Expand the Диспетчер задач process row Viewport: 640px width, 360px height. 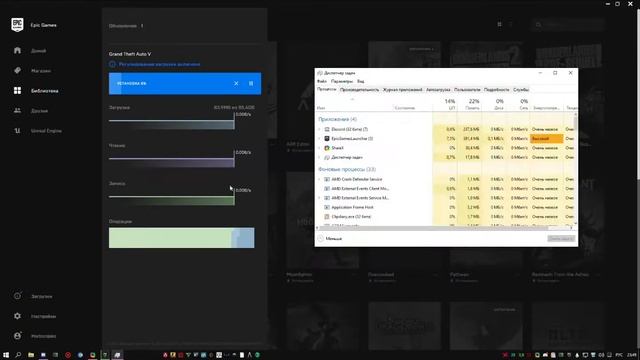pyautogui.click(x=320, y=157)
